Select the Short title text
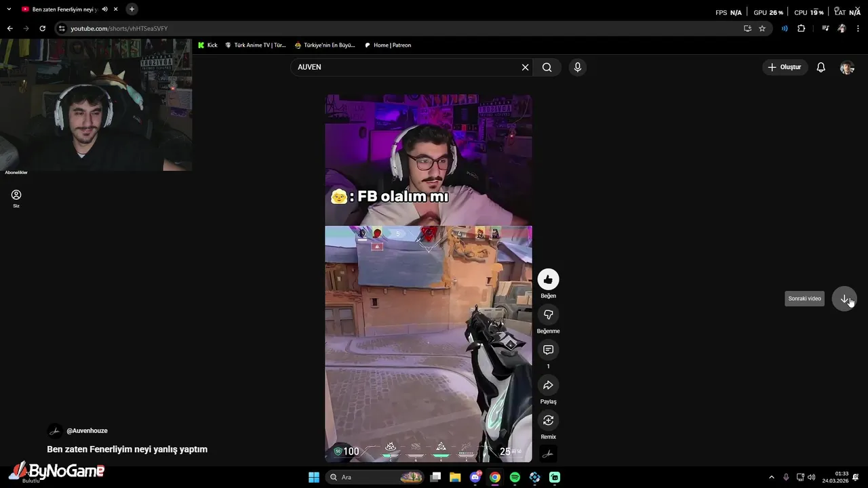The image size is (868, 488). 127,449
